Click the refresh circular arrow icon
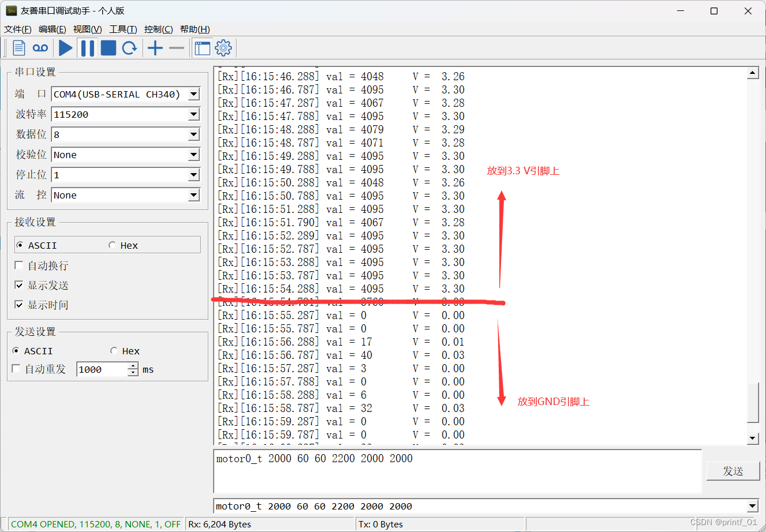The width and height of the screenshot is (766, 532). tap(130, 48)
